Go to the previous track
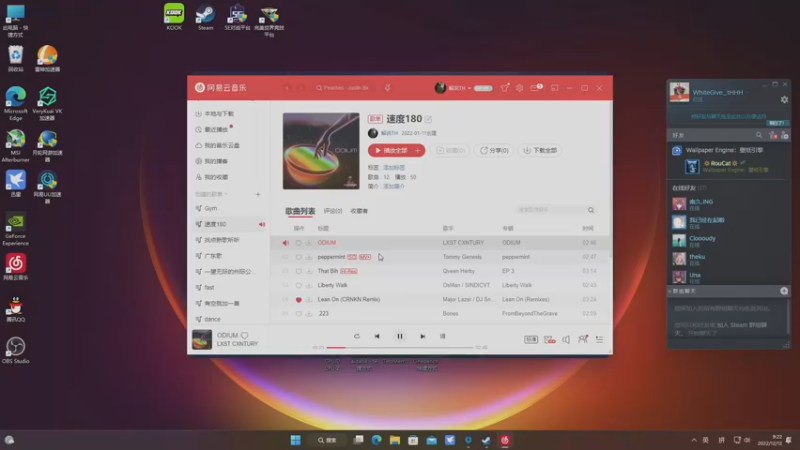The width and height of the screenshot is (800, 450). click(377, 336)
